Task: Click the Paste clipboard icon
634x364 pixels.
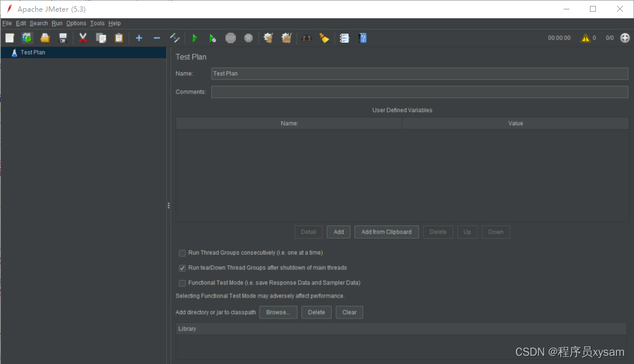Action: pos(119,38)
